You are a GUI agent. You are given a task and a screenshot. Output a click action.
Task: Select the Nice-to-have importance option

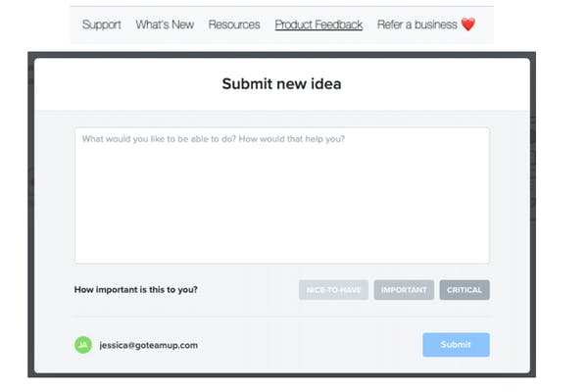(333, 290)
